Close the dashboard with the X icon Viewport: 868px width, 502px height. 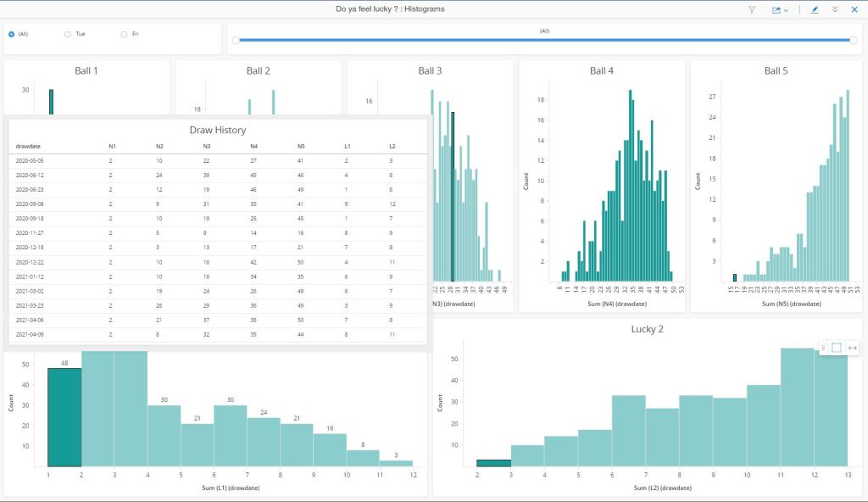(x=854, y=9)
